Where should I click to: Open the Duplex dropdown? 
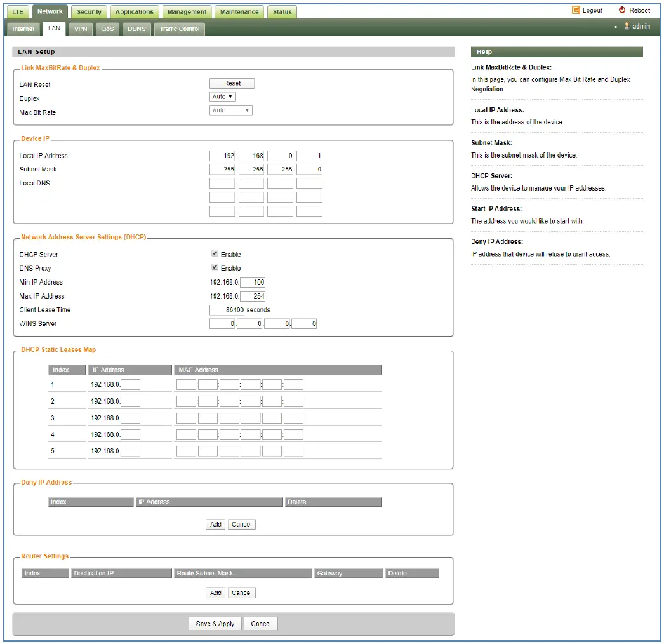tap(222, 97)
